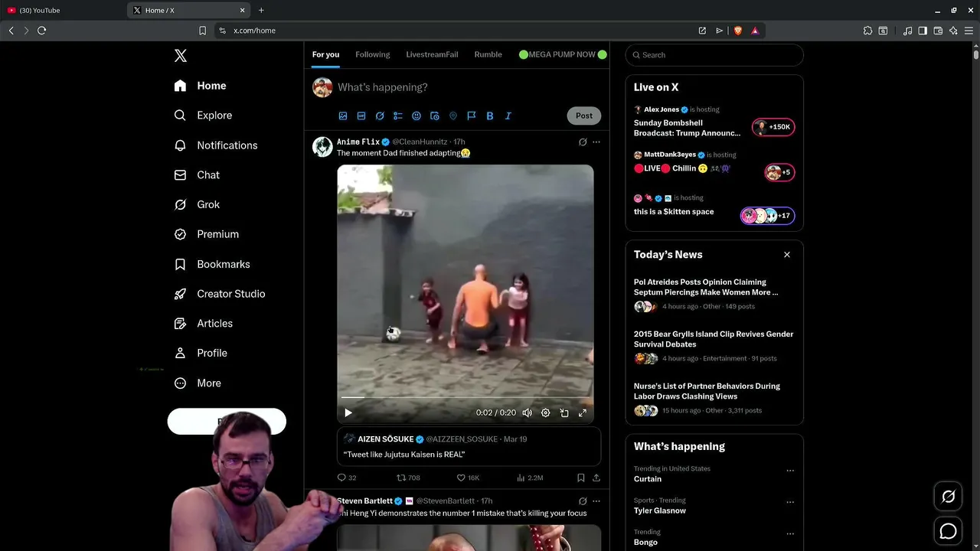Open Nurse's List of Partner Behaviors story
This screenshot has height=551, width=980.
714,400
